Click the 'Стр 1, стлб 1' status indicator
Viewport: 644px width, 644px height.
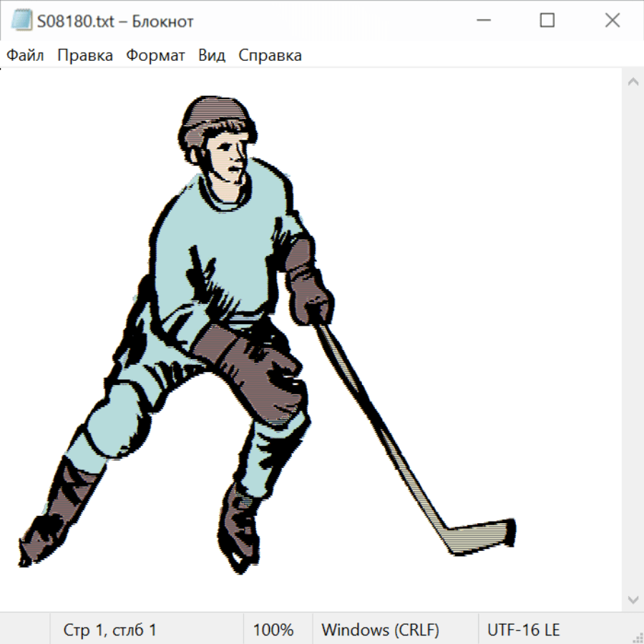point(110,630)
